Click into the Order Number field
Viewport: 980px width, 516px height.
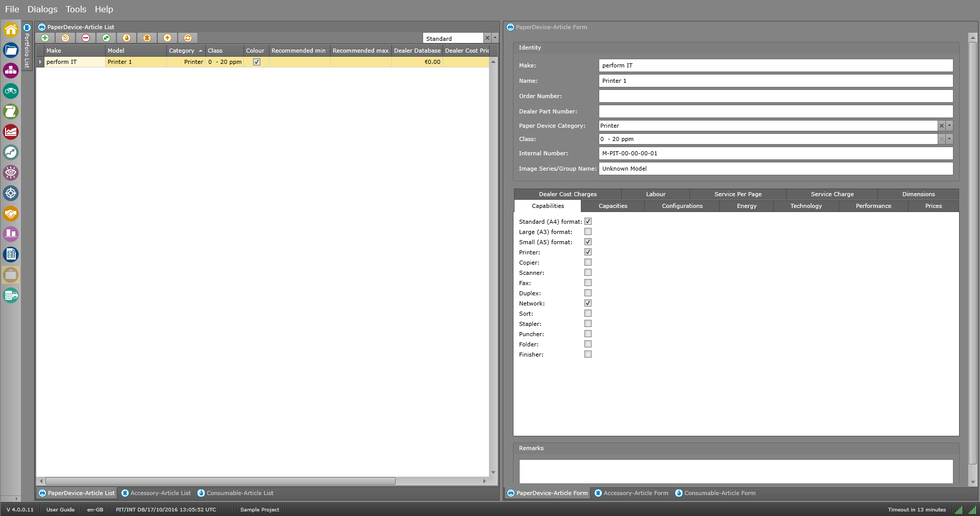[x=775, y=96]
